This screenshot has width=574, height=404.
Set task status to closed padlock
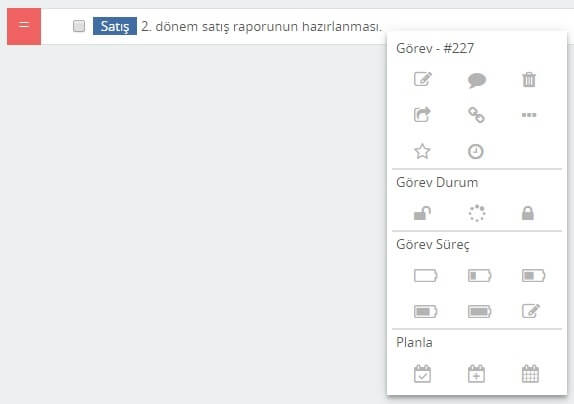point(528,213)
